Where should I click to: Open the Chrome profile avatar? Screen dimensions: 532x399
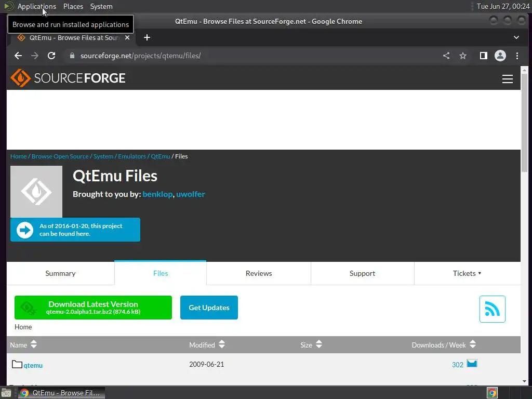pos(500,56)
